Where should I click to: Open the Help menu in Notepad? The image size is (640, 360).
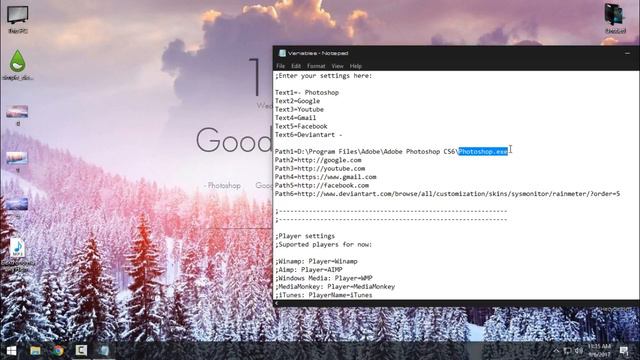click(356, 66)
